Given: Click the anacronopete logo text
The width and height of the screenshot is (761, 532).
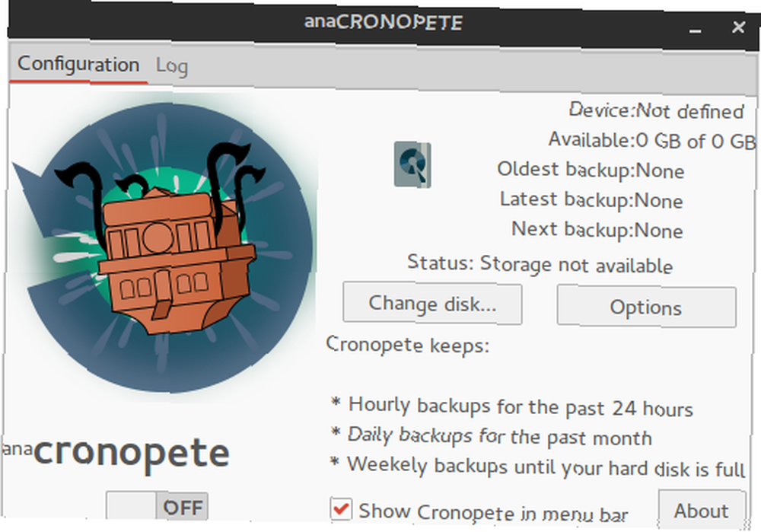Looking at the screenshot, I should (116, 453).
